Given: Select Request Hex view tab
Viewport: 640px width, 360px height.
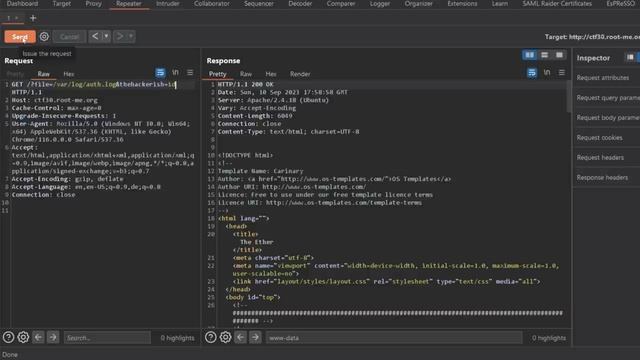Looking at the screenshot, I should pos(69,74).
